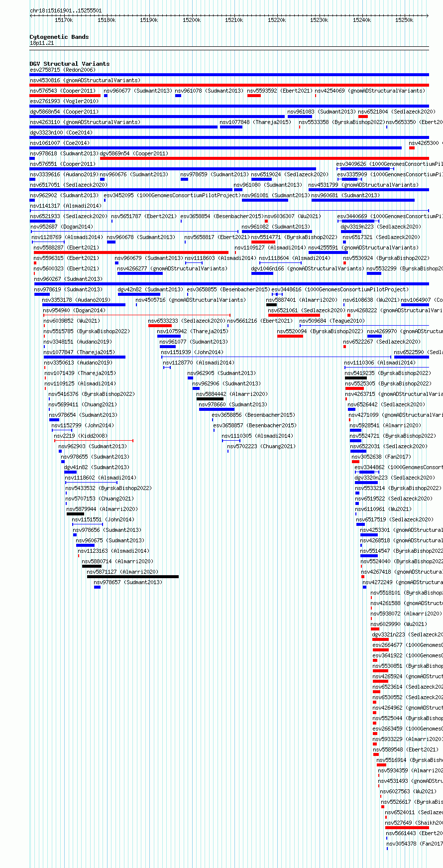Click variant nsv5588287 (Ebert2021) label
The image size is (443, 868).
66,248
